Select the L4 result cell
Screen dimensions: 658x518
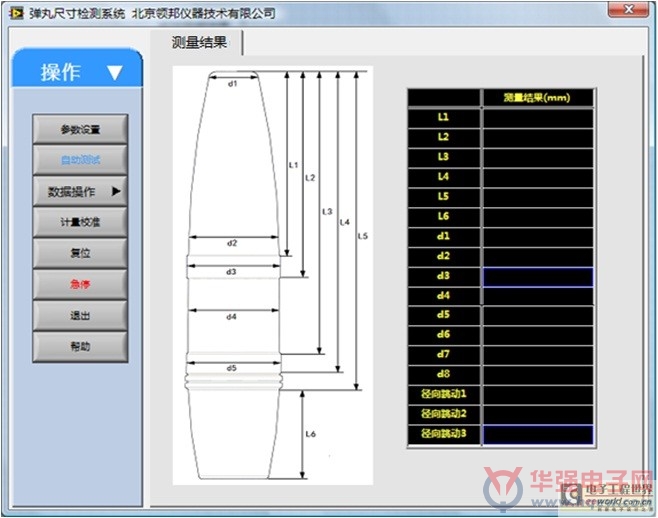(x=538, y=177)
